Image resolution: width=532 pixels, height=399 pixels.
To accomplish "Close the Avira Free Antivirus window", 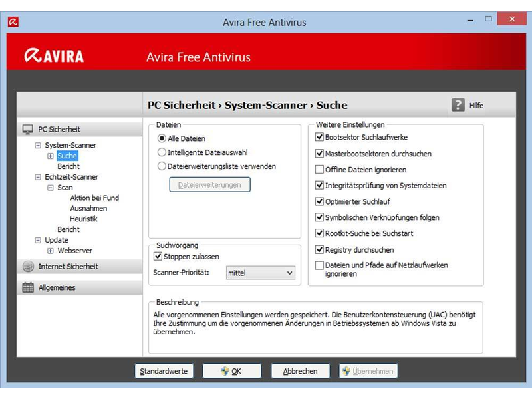I will (511, 19).
